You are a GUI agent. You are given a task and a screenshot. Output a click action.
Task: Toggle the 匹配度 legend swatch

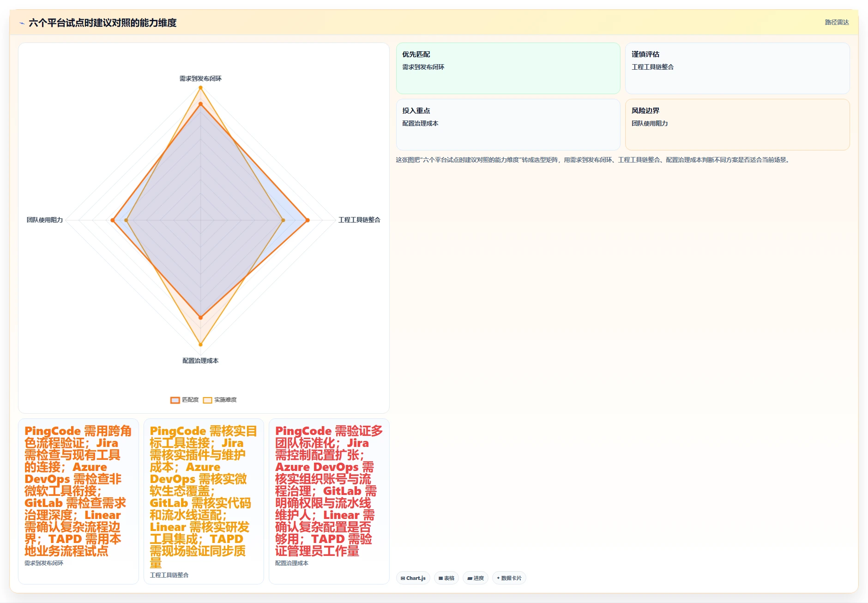coord(175,400)
